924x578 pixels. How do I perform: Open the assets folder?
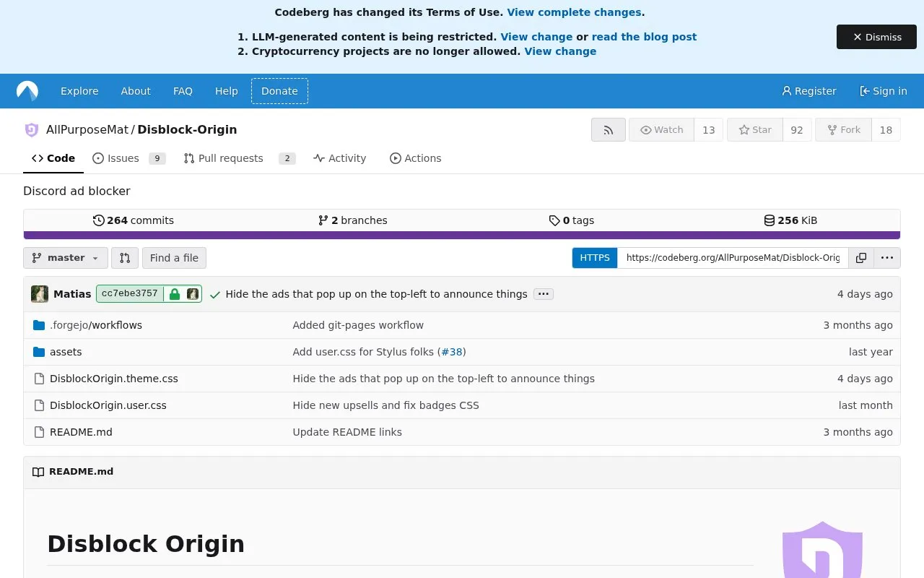[66, 352]
